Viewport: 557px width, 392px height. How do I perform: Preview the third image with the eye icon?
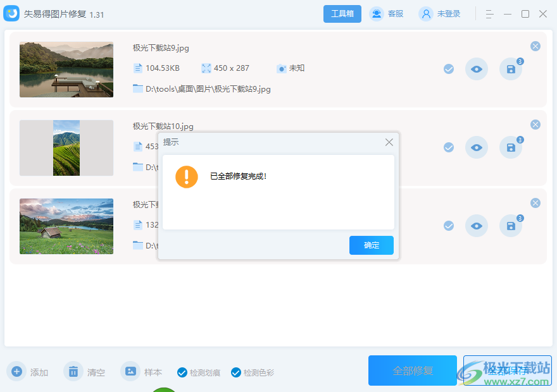tap(477, 226)
